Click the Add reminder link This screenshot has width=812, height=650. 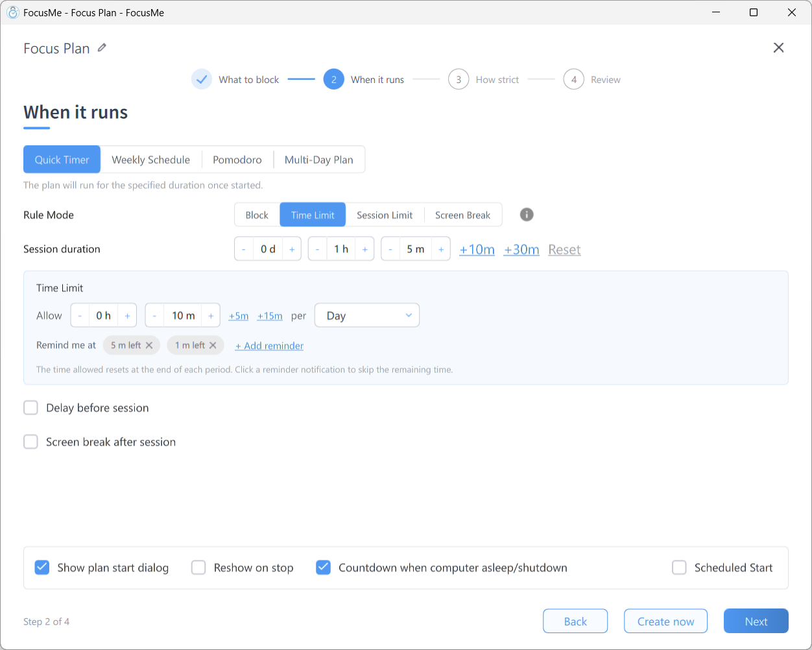coord(269,346)
